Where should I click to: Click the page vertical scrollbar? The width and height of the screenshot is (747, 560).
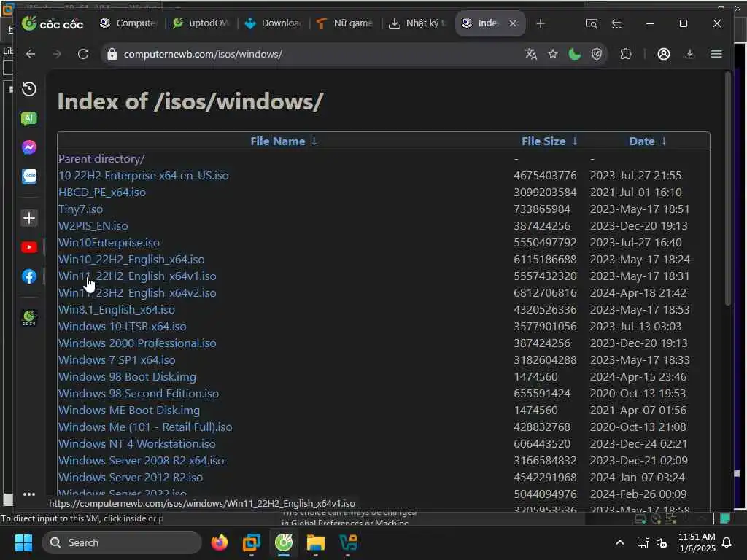tap(727, 188)
